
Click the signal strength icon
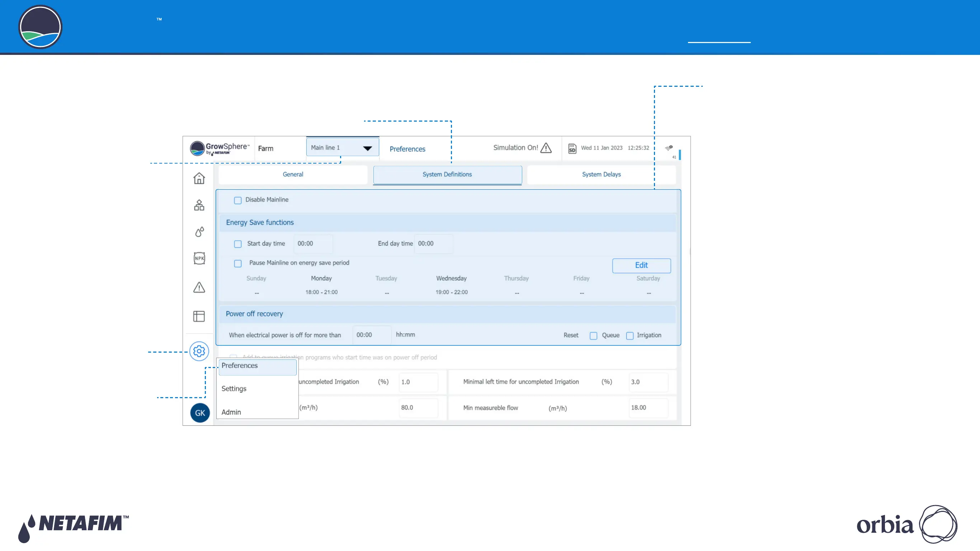click(669, 148)
